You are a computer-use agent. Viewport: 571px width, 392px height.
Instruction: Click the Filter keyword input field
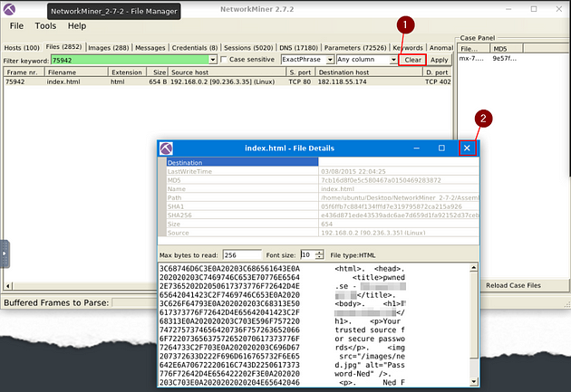pyautogui.click(x=131, y=60)
